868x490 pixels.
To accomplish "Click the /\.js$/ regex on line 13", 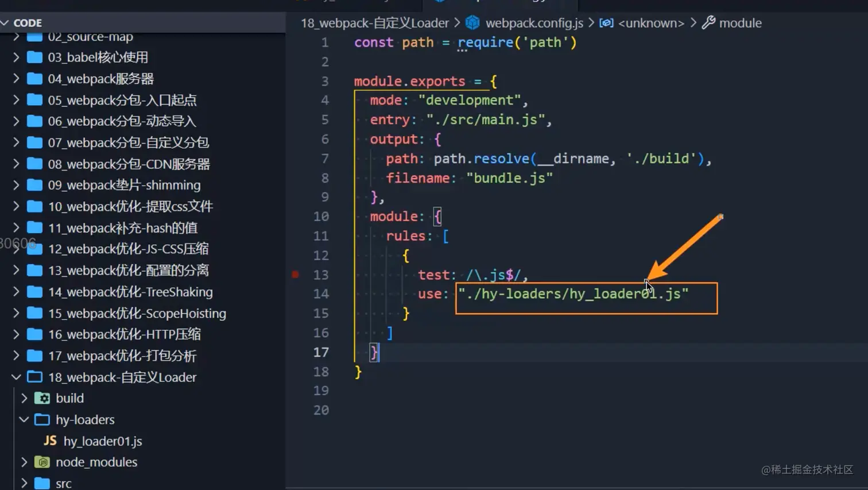I will click(494, 275).
